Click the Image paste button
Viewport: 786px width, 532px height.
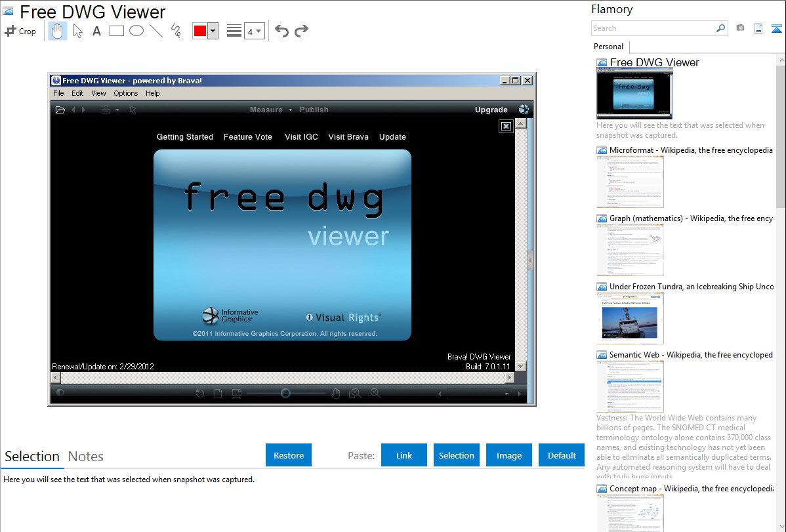click(509, 455)
